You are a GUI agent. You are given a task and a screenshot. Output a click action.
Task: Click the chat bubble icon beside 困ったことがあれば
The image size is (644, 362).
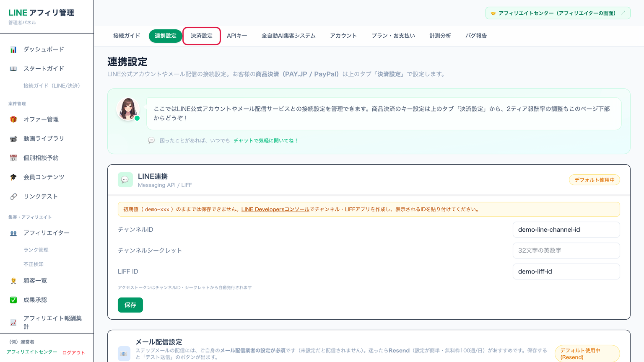tap(151, 141)
